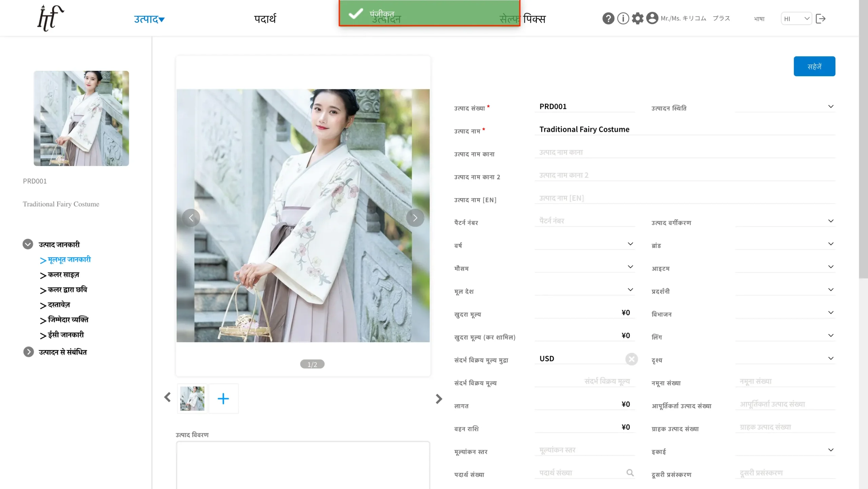Image resolution: width=868 pixels, height=489 pixels.
Task: Click the मूल्यांकन स्तर input
Action: pyautogui.click(x=585, y=450)
